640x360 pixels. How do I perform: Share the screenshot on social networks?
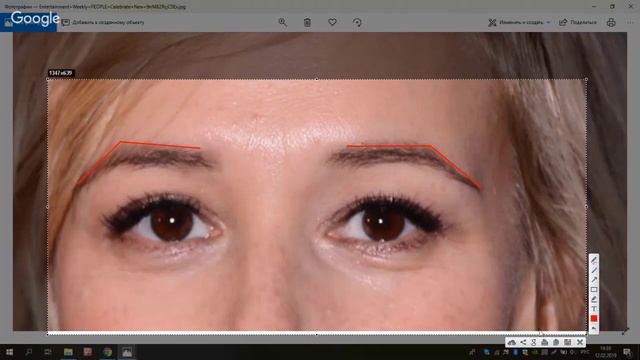pyautogui.click(x=523, y=342)
